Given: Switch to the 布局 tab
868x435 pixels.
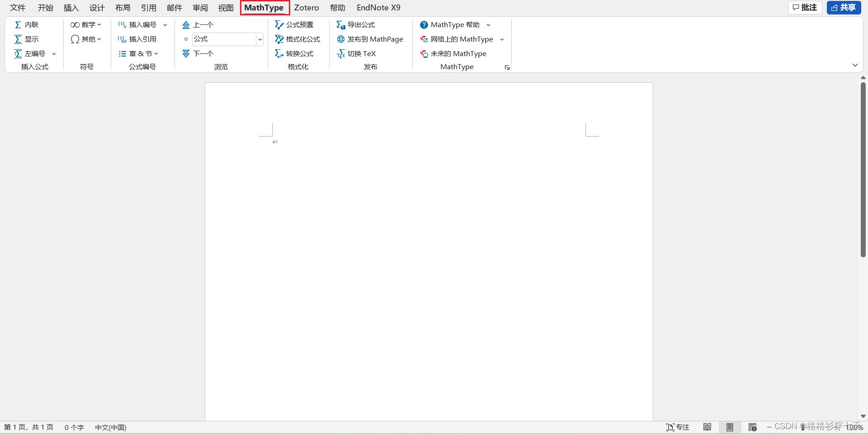Looking at the screenshot, I should (123, 8).
